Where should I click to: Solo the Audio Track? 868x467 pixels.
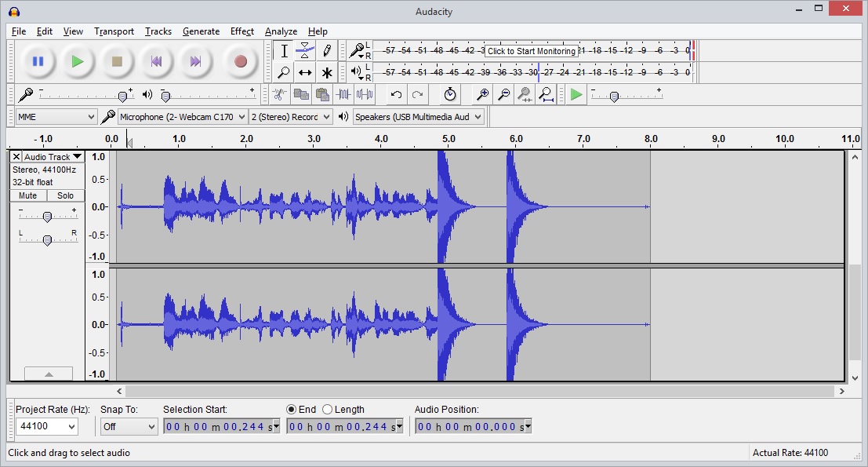[66, 195]
